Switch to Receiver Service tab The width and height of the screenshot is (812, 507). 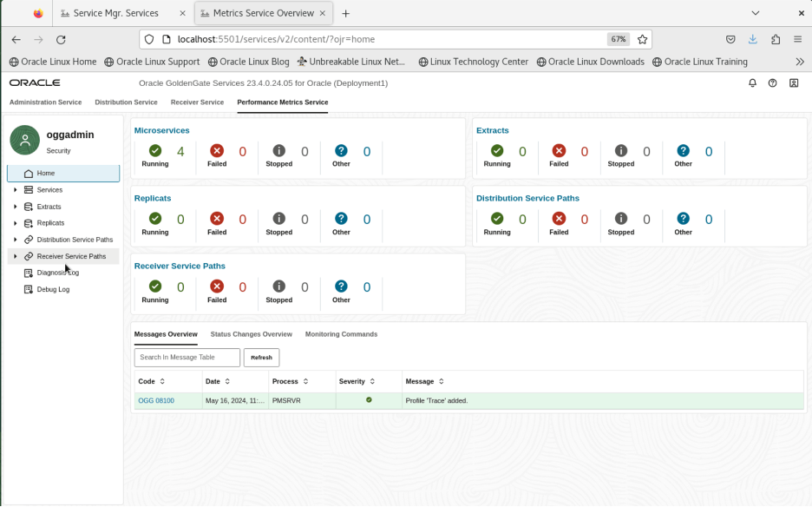(197, 102)
